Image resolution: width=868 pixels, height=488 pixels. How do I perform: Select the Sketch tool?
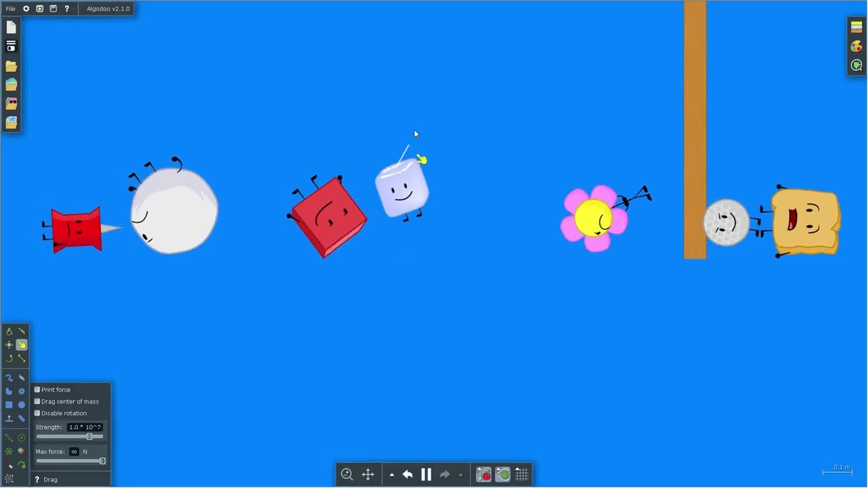9,331
